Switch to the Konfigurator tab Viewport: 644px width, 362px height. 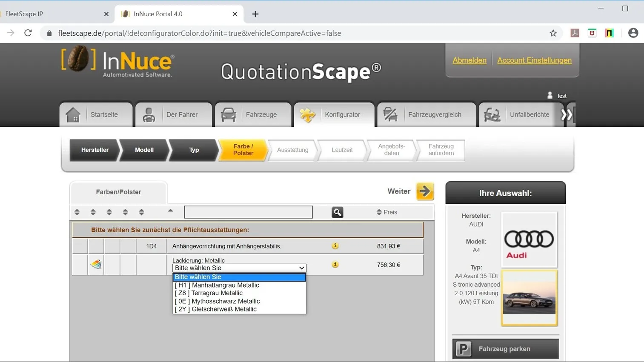[334, 114]
